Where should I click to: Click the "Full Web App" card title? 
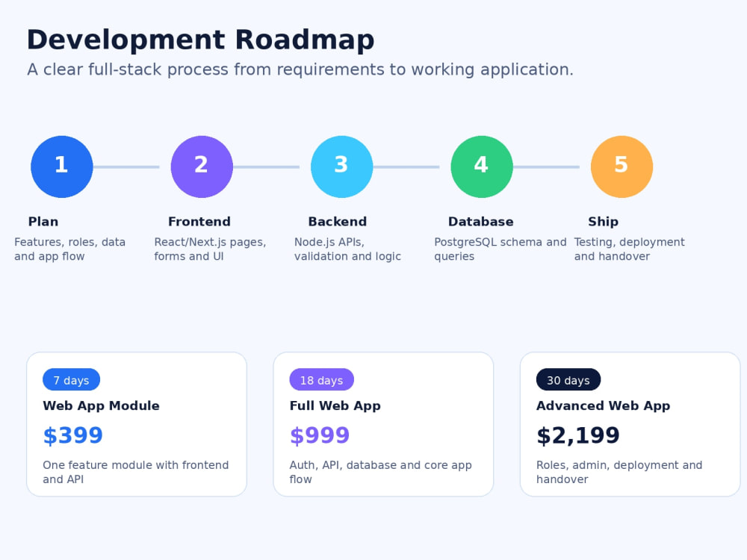[335, 405]
